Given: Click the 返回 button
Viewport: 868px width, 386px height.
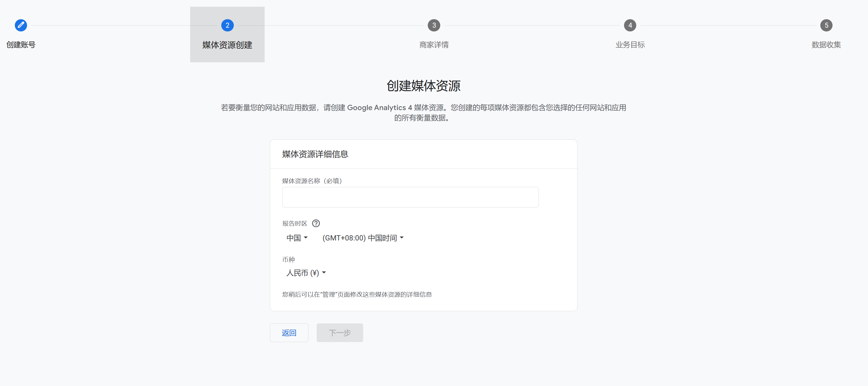Looking at the screenshot, I should pos(289,333).
